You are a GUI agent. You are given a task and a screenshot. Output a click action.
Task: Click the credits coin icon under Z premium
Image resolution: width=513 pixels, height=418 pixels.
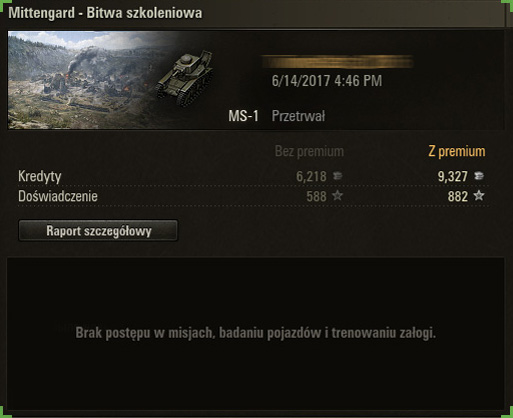click(479, 176)
